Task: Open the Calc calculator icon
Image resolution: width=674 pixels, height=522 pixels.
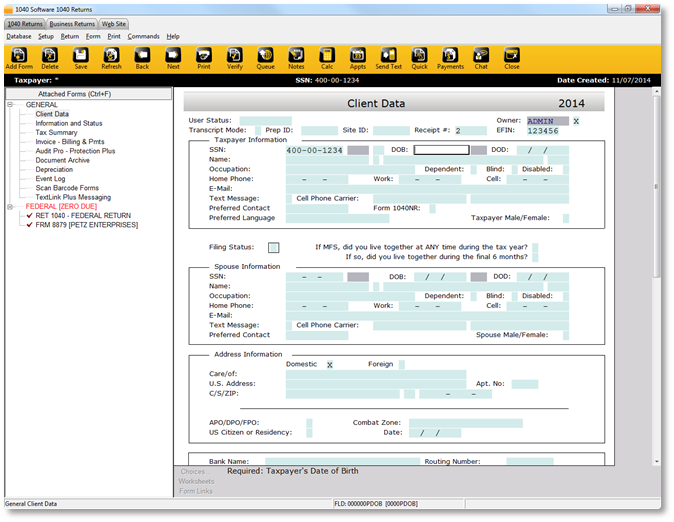Action: click(x=327, y=59)
